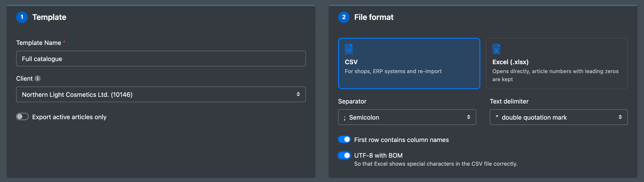Click the Excel special characters hint text
The height and width of the screenshot is (182, 644).
(x=436, y=164)
